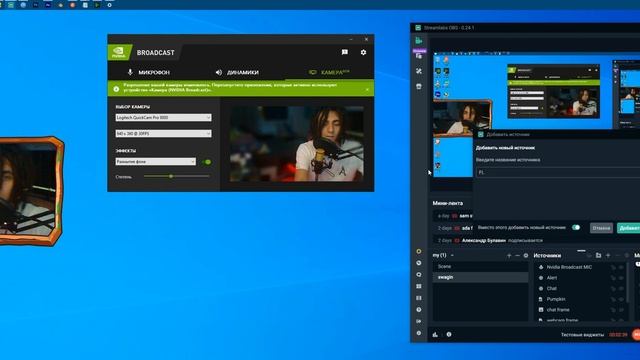Toggle 'add new source instead' switch
Viewport: 640px width, 360px height.
[x=576, y=227]
